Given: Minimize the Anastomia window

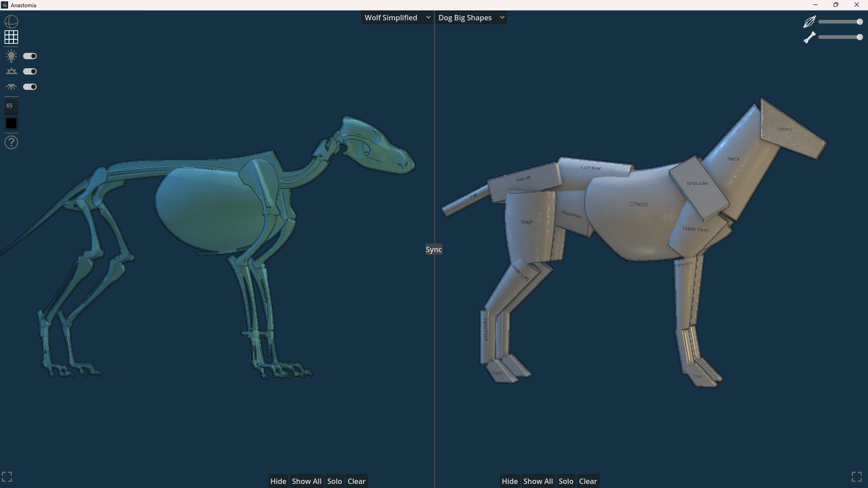Looking at the screenshot, I should tap(816, 5).
